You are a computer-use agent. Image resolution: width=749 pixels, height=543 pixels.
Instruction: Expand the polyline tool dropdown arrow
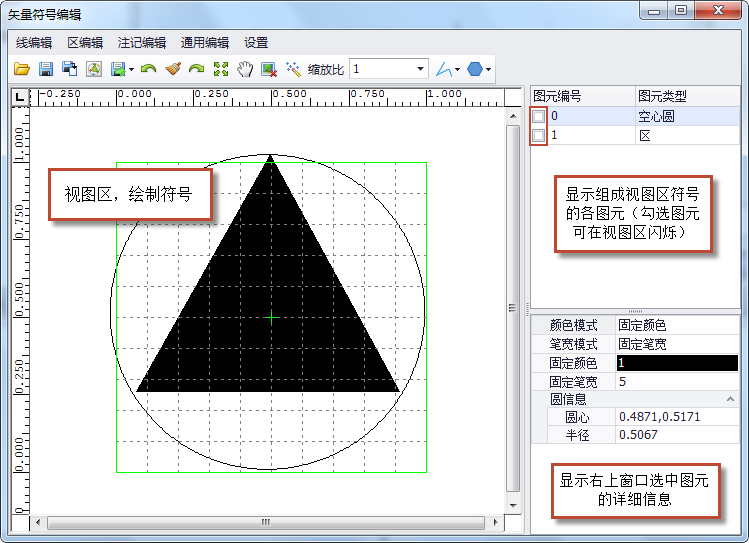pyautogui.click(x=458, y=70)
